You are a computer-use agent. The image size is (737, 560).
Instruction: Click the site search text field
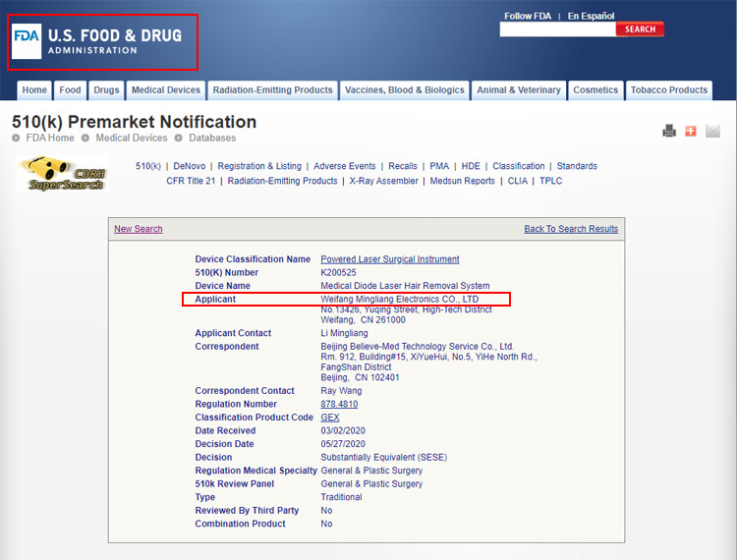pyautogui.click(x=557, y=29)
